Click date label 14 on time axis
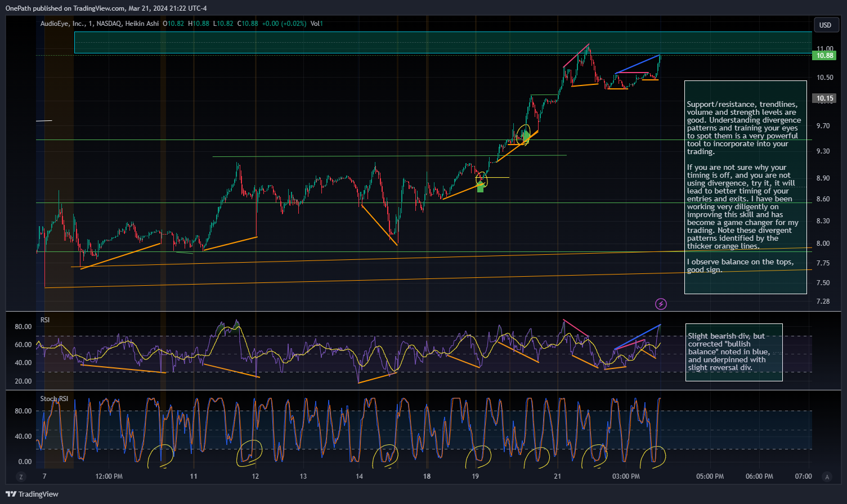Screen dimensions: 847x504 360,476
